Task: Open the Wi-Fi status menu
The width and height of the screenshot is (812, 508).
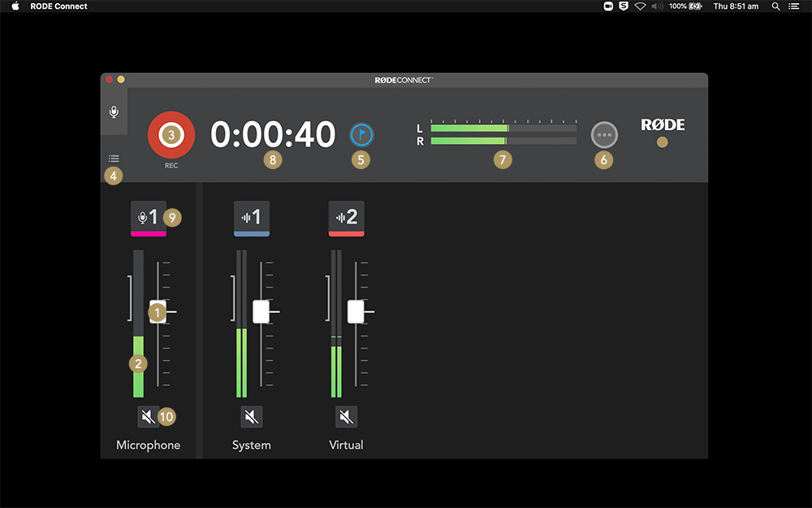Action: pyautogui.click(x=641, y=7)
